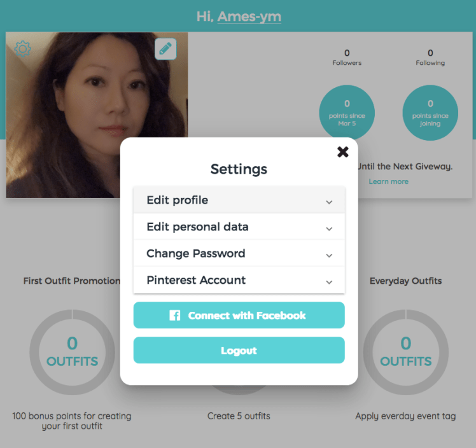Connect with Facebook button
This screenshot has width=476, height=448.
239,315
